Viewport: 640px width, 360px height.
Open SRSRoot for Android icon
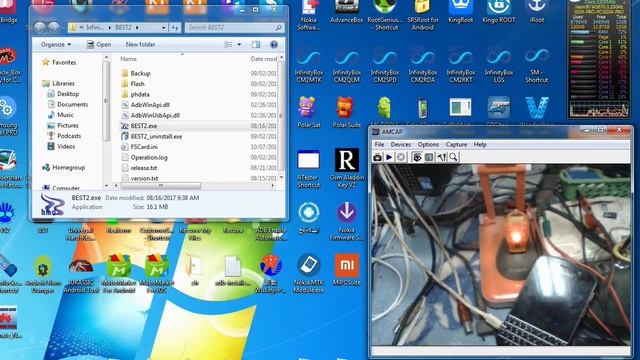coord(422,15)
